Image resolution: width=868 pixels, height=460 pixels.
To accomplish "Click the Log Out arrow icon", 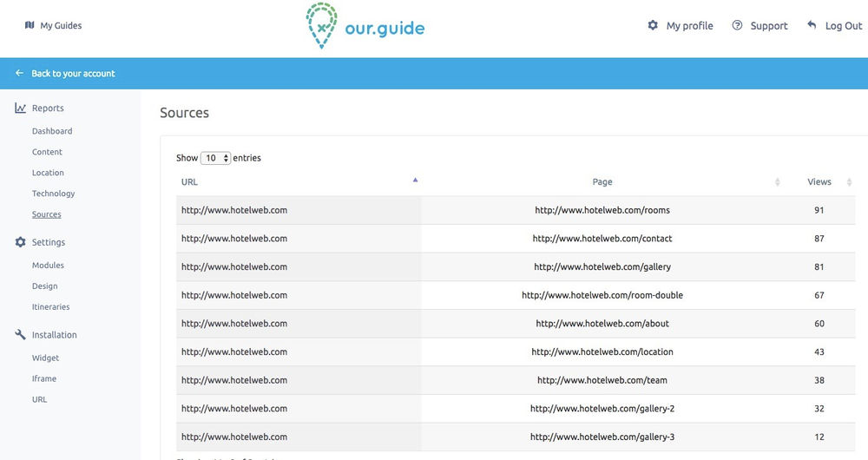I will point(812,24).
